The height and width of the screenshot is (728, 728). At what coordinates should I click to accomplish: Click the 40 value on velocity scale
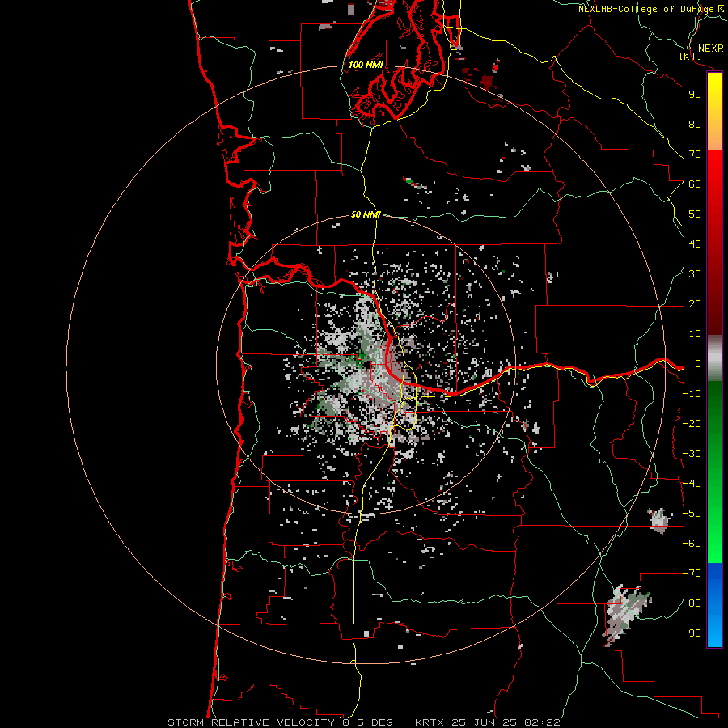[695, 243]
